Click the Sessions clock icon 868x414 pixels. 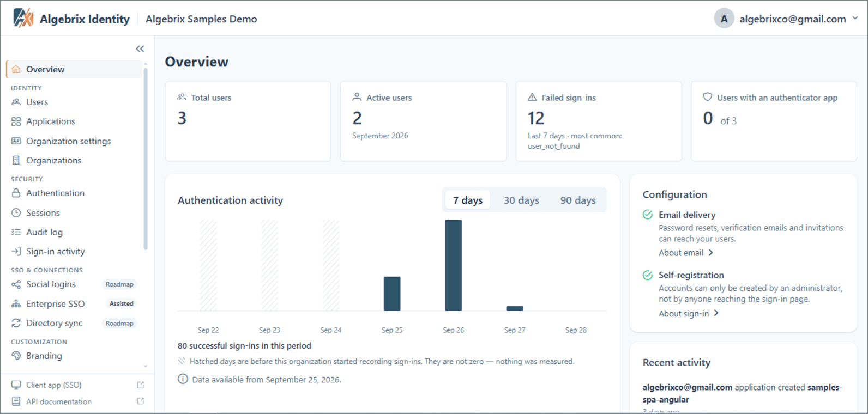[x=16, y=213]
